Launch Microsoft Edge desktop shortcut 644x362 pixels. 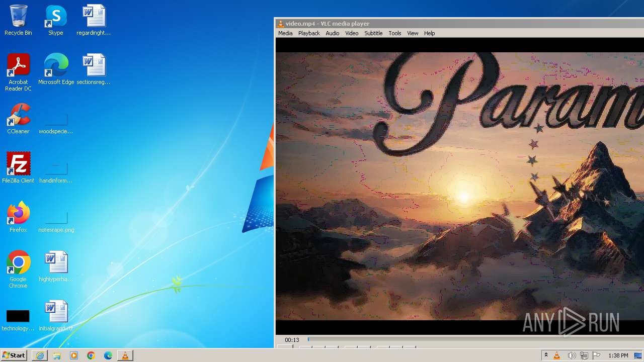click(x=56, y=69)
